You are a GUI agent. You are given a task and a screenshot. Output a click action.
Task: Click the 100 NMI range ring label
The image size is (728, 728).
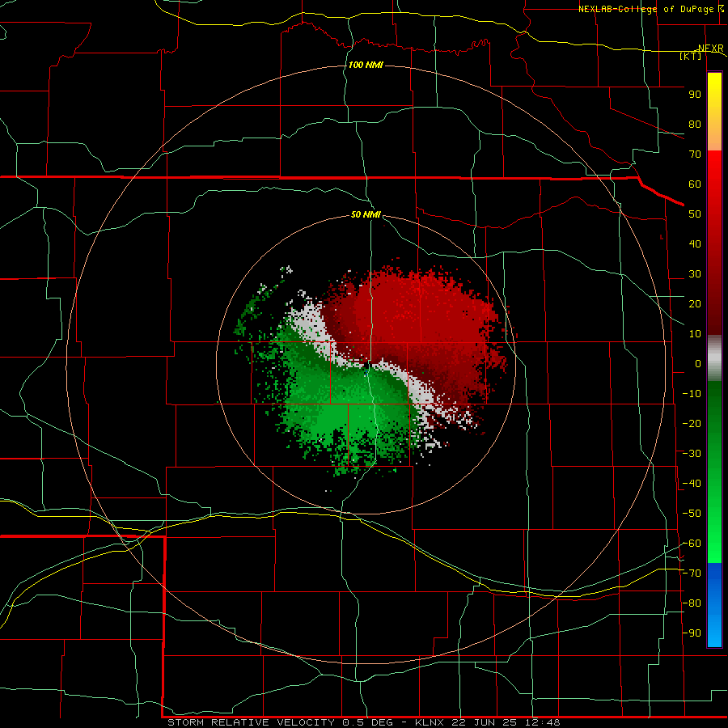[x=366, y=65]
